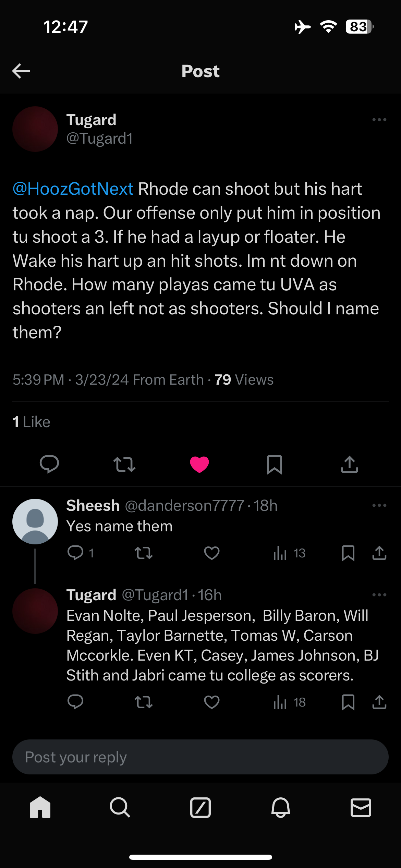Open Sheesh's profile avatar

point(35,521)
